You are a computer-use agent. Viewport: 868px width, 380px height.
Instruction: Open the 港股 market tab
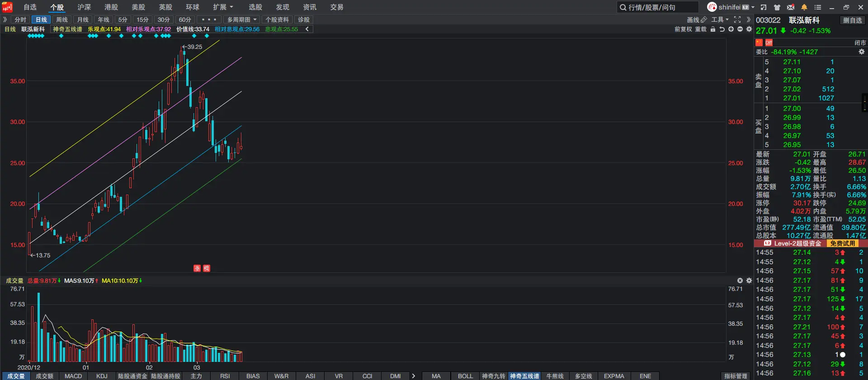pyautogui.click(x=111, y=7)
